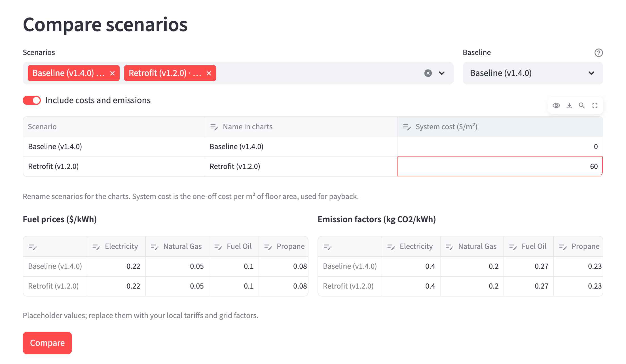Click Fuel Oil header in Fuel prices table
The height and width of the screenshot is (364, 626).
pyautogui.click(x=234, y=246)
